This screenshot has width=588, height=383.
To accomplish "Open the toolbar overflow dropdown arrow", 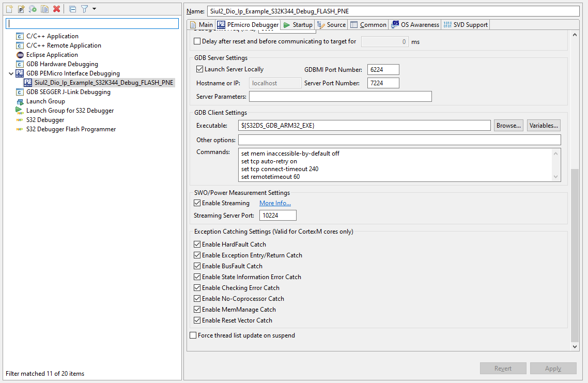I will (94, 9).
